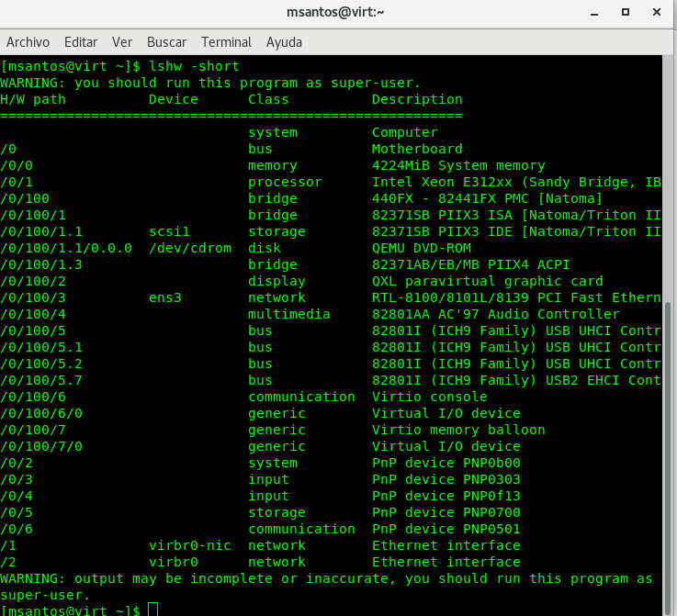Click the Motherboard description text
The width and height of the screenshot is (677, 616).
coord(416,149)
